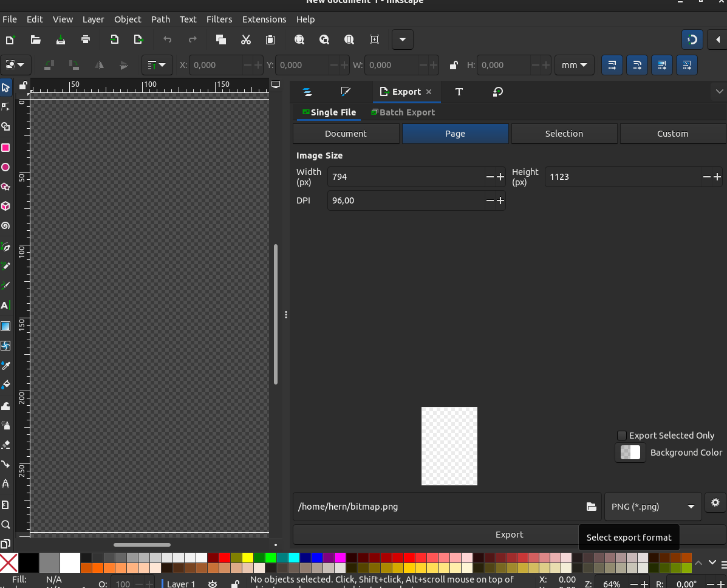Open the Path menu
The image size is (727, 588).
(160, 19)
